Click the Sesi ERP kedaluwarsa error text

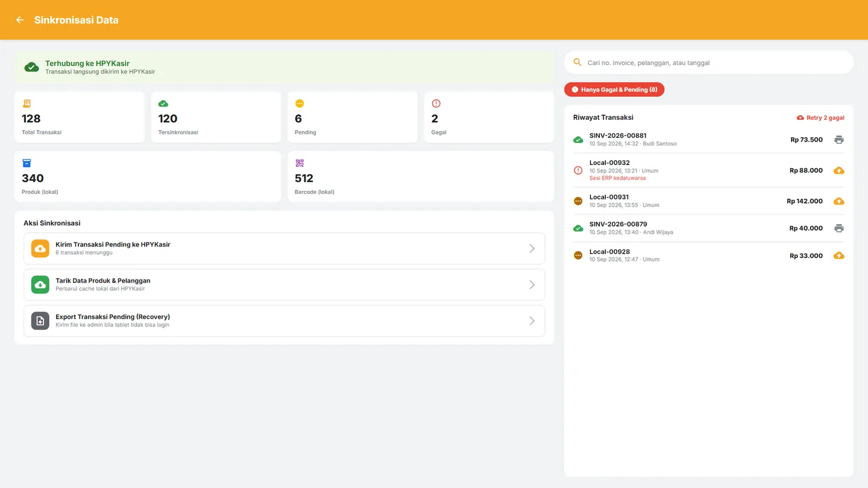pyautogui.click(x=617, y=178)
